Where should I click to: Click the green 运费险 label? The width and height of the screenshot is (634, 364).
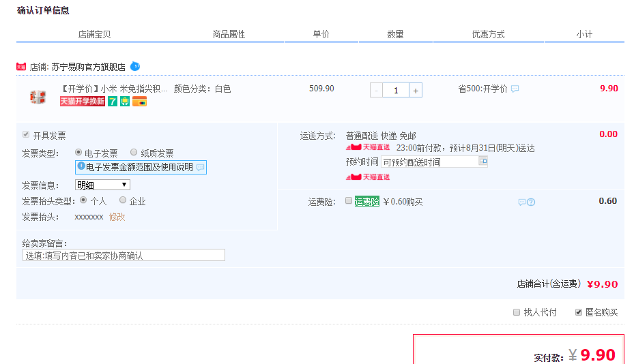pyautogui.click(x=366, y=201)
